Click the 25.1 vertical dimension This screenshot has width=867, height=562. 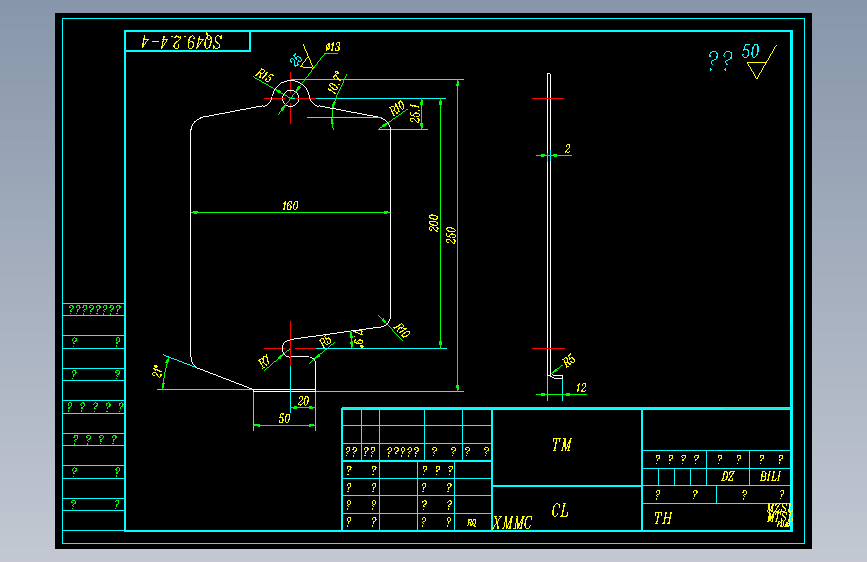(x=415, y=113)
